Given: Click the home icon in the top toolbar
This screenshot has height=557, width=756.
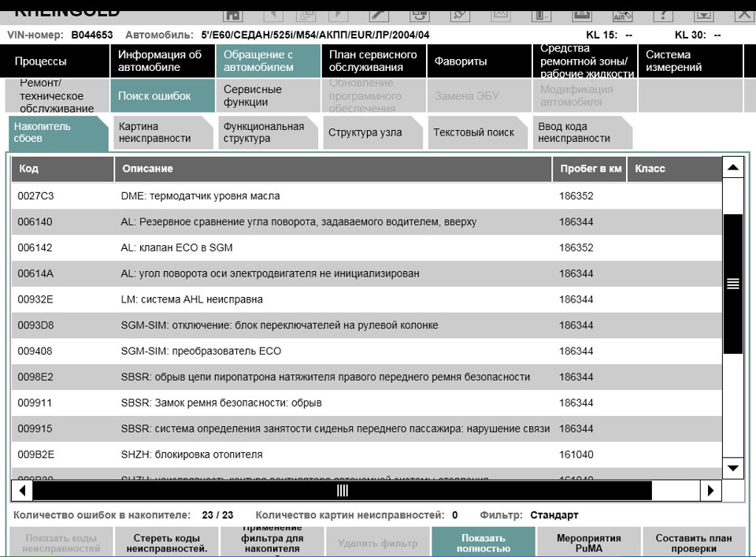Looking at the screenshot, I should tap(233, 14).
